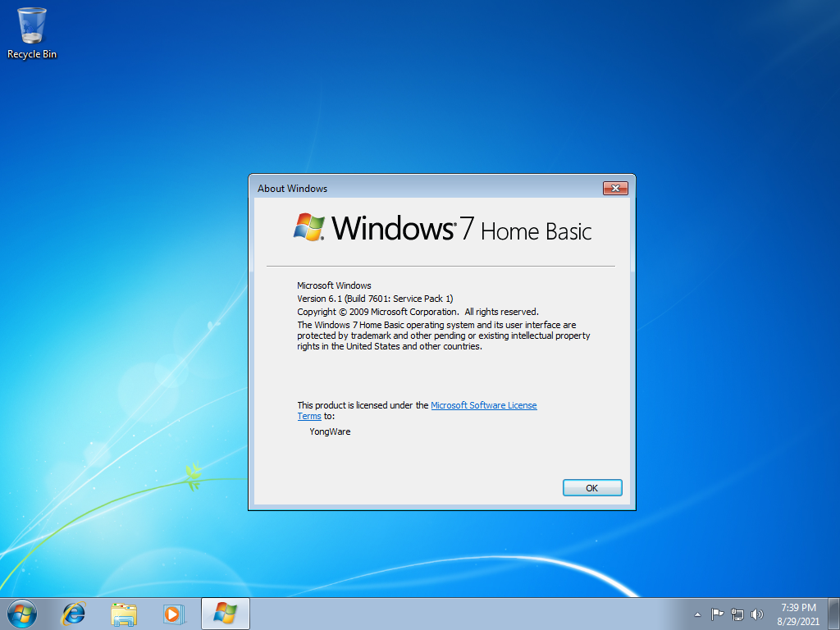840x630 pixels.
Task: Click the 'Recycle Bin' label text
Action: click(32, 54)
